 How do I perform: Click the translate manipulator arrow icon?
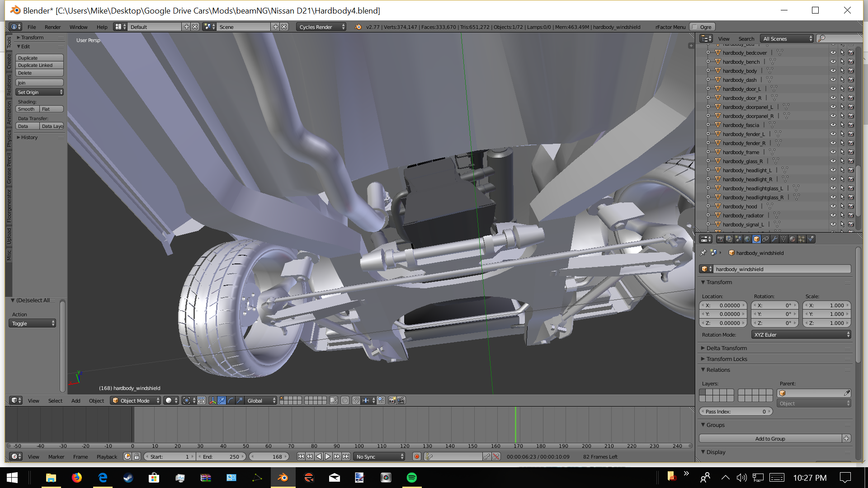(x=222, y=400)
